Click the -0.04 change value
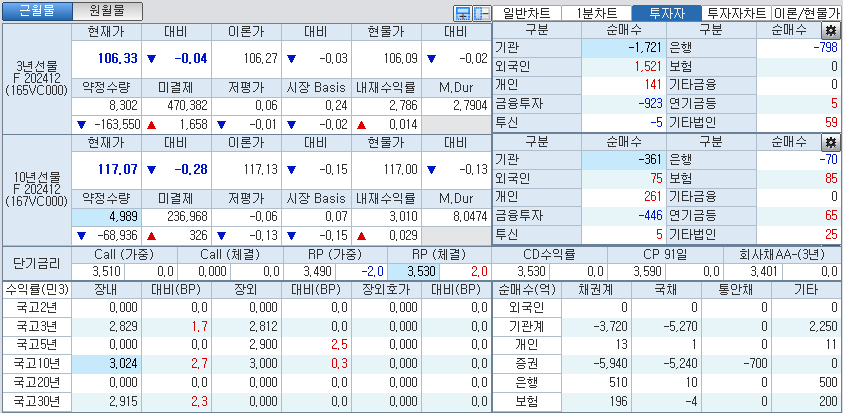843x413 pixels. coord(191,59)
